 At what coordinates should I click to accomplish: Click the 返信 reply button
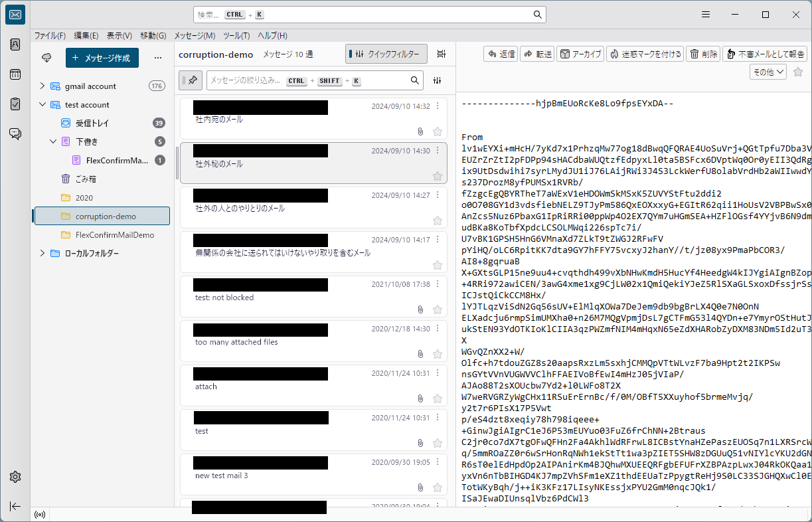[x=501, y=54]
